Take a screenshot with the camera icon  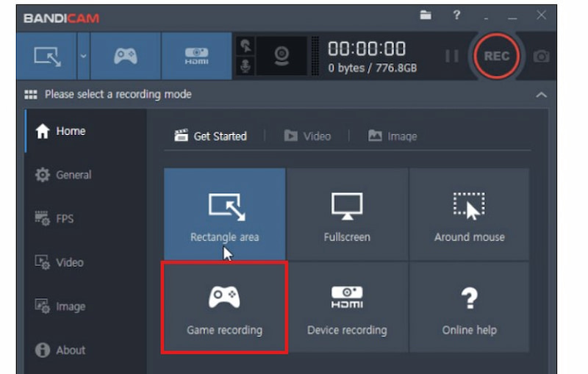[x=542, y=57]
